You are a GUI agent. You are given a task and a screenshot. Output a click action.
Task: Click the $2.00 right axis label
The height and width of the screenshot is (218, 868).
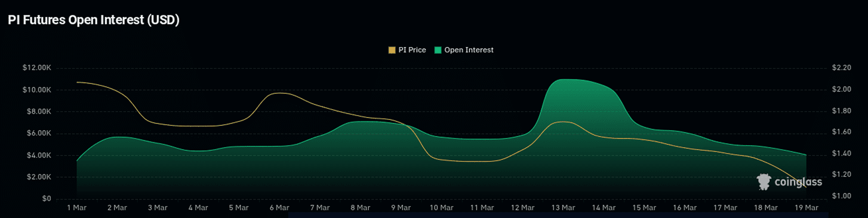841,90
